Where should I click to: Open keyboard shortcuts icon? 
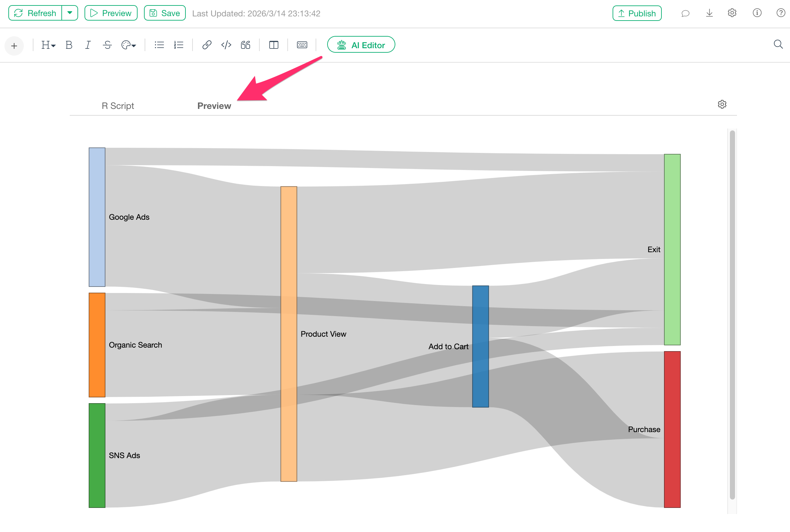coord(302,45)
